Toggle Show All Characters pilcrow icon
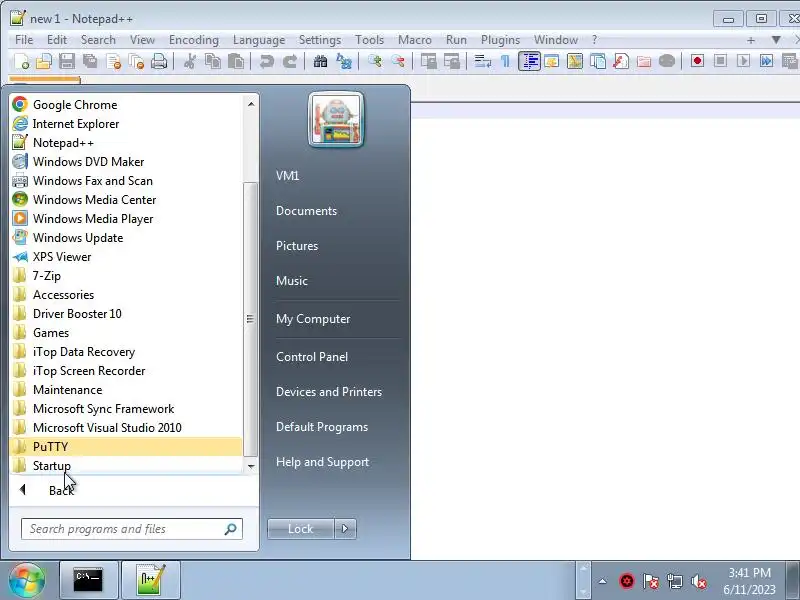800x600 pixels. coord(505,61)
